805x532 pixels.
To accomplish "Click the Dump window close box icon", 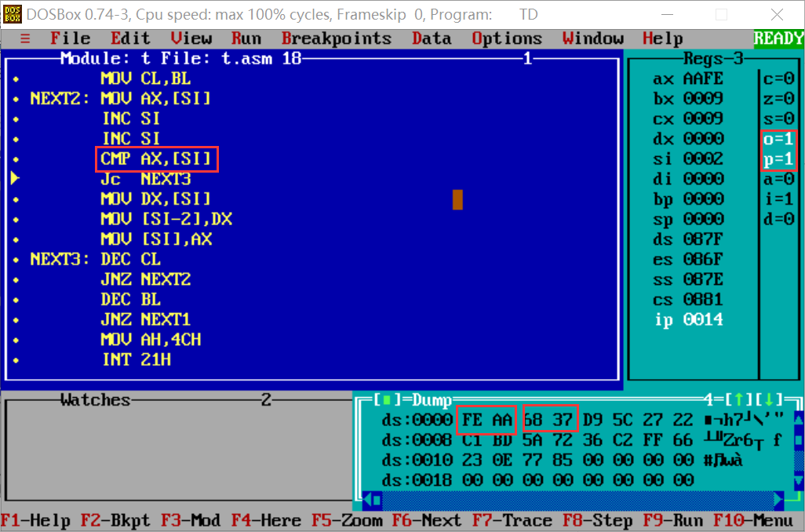I will point(387,399).
